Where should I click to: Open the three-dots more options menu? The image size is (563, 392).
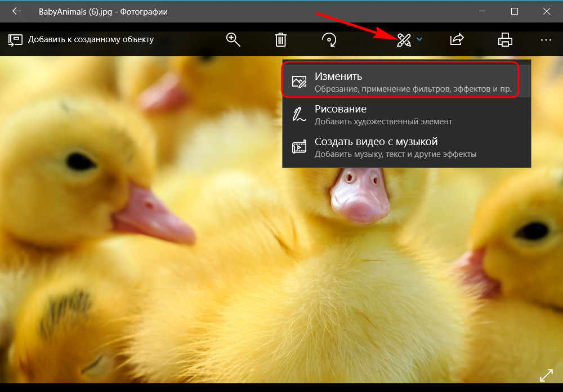pyautogui.click(x=545, y=39)
